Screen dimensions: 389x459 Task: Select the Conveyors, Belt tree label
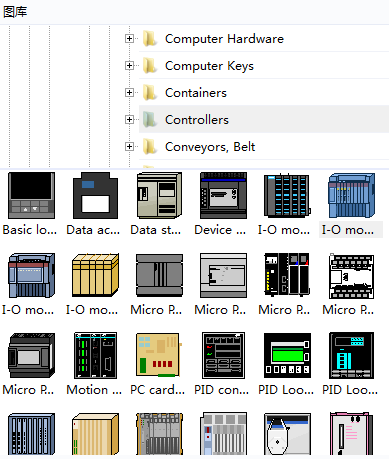[x=210, y=147]
